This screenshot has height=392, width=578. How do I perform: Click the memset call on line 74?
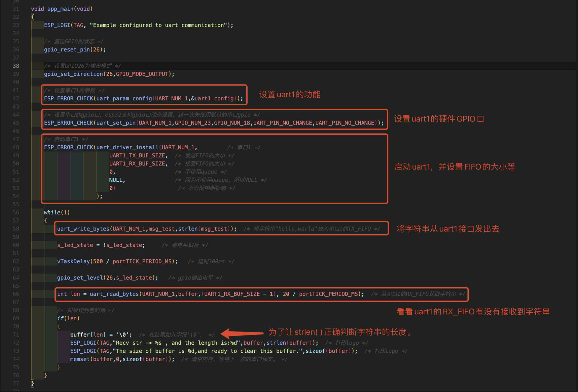(x=80, y=359)
